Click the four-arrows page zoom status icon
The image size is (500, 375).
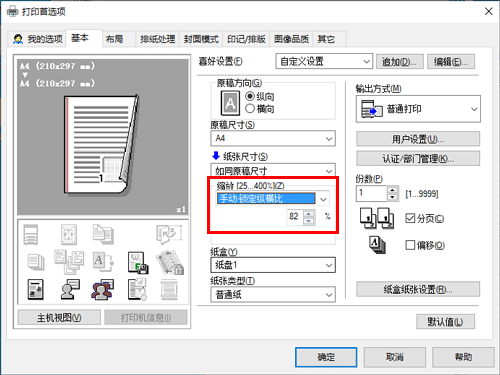click(69, 235)
